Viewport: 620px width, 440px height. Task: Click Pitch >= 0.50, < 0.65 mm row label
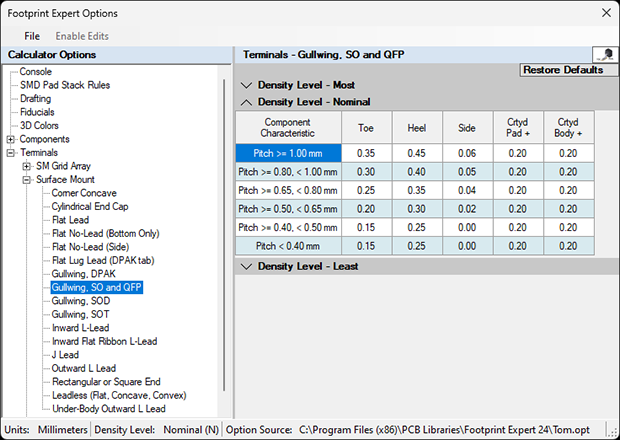(x=288, y=209)
